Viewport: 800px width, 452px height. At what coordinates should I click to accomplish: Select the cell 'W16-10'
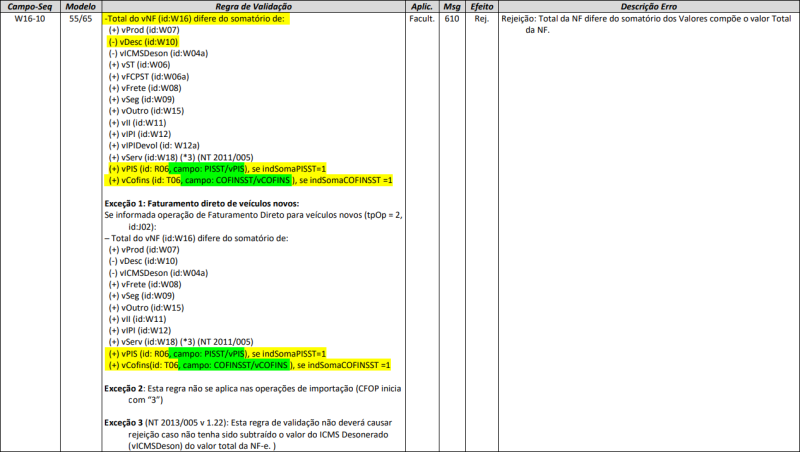(x=30, y=19)
